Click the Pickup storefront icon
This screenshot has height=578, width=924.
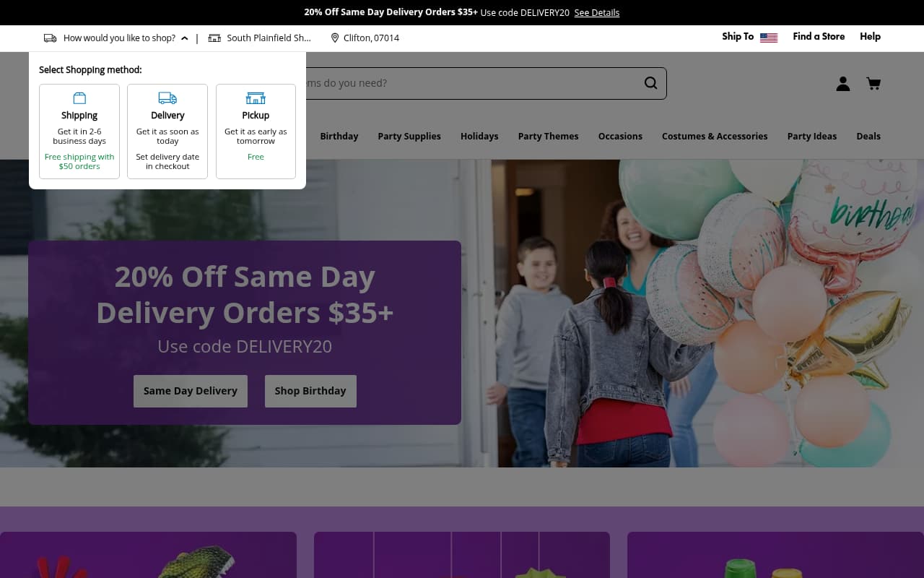pyautogui.click(x=256, y=98)
